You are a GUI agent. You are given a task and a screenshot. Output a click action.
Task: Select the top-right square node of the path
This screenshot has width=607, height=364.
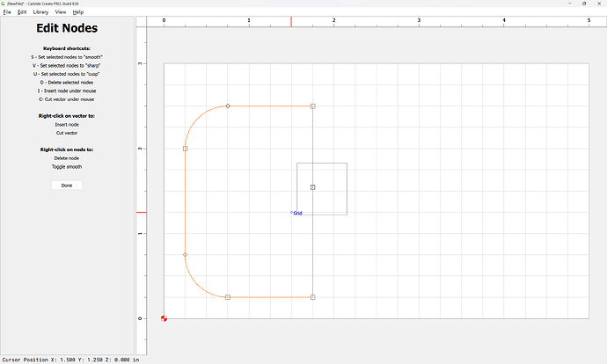[x=313, y=106]
